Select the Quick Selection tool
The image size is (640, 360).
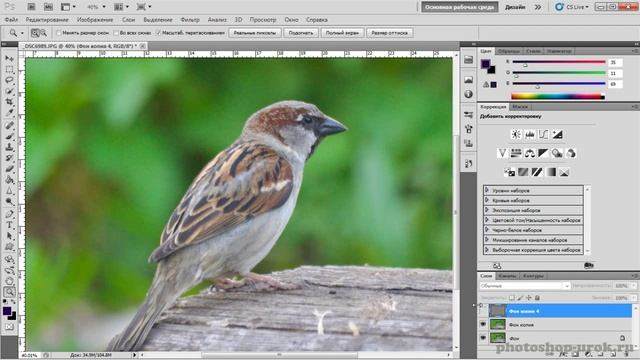[9, 91]
